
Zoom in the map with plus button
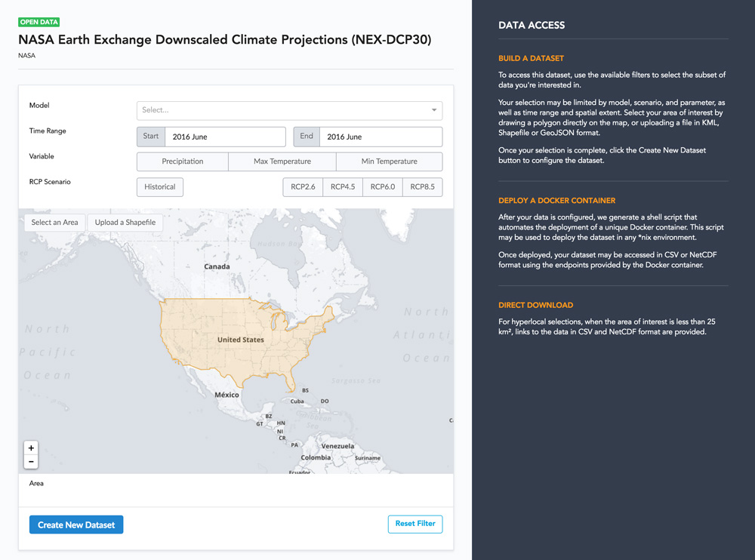coord(31,448)
